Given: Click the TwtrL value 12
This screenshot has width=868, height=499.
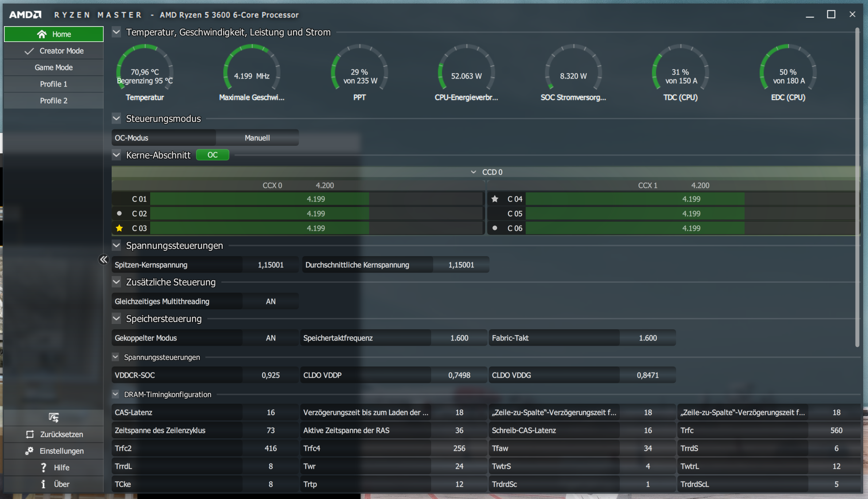Looking at the screenshot, I should [837, 466].
